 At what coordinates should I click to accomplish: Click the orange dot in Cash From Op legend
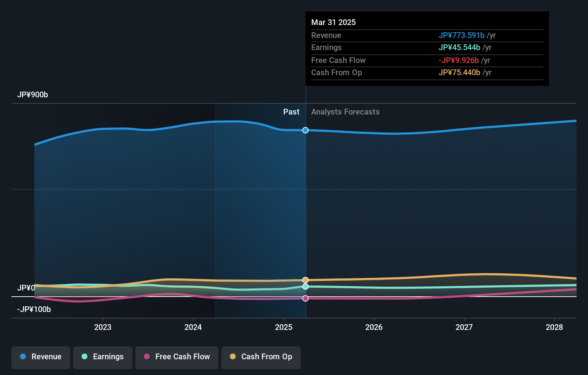point(233,356)
